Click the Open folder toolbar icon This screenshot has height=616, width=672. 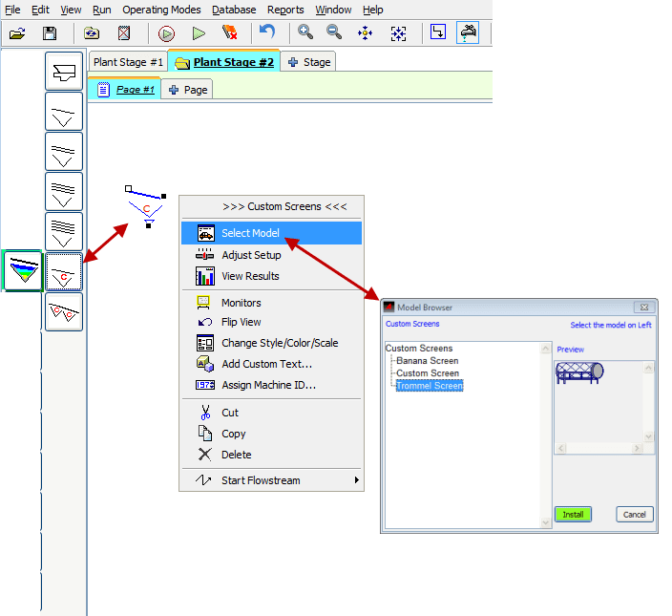tap(17, 33)
